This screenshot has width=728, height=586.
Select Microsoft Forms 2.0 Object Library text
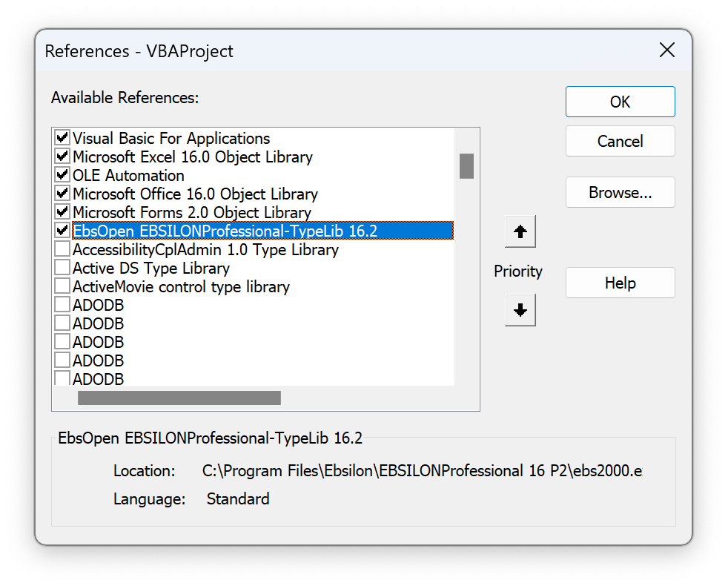(192, 213)
